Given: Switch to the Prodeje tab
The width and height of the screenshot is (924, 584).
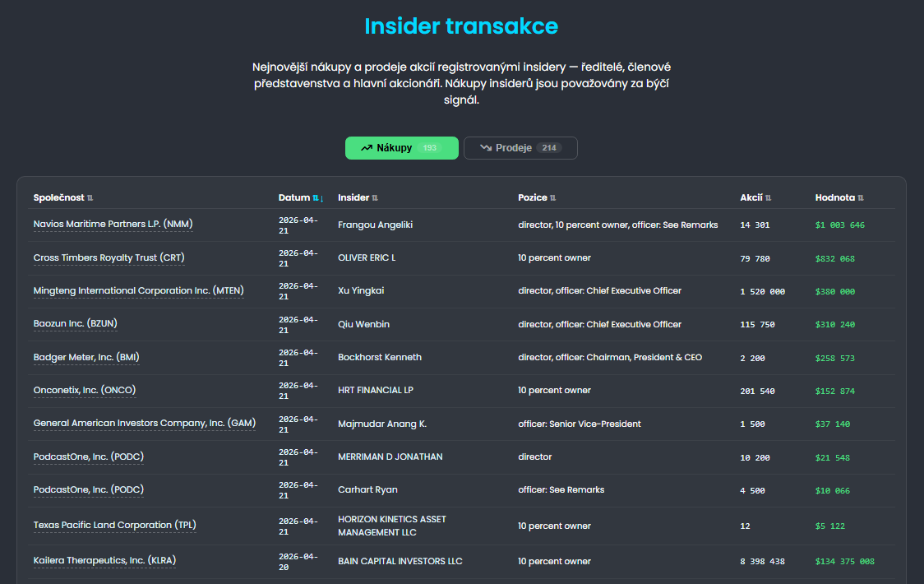Looking at the screenshot, I should 520,148.
